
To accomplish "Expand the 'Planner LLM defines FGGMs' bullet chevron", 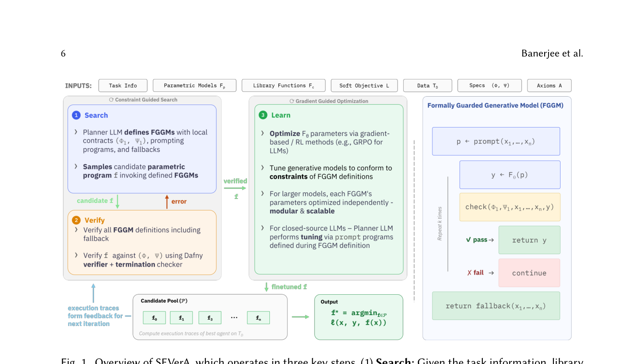I will point(76,132).
